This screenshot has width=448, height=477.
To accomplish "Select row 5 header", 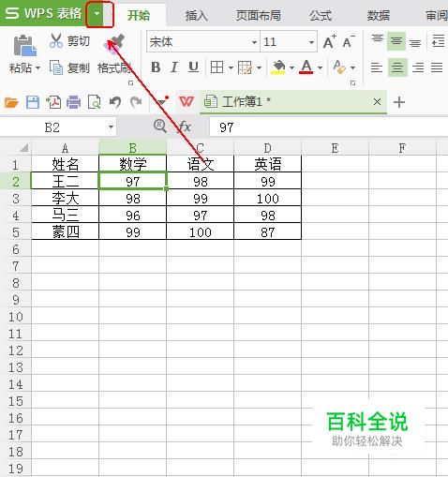I will (16, 232).
